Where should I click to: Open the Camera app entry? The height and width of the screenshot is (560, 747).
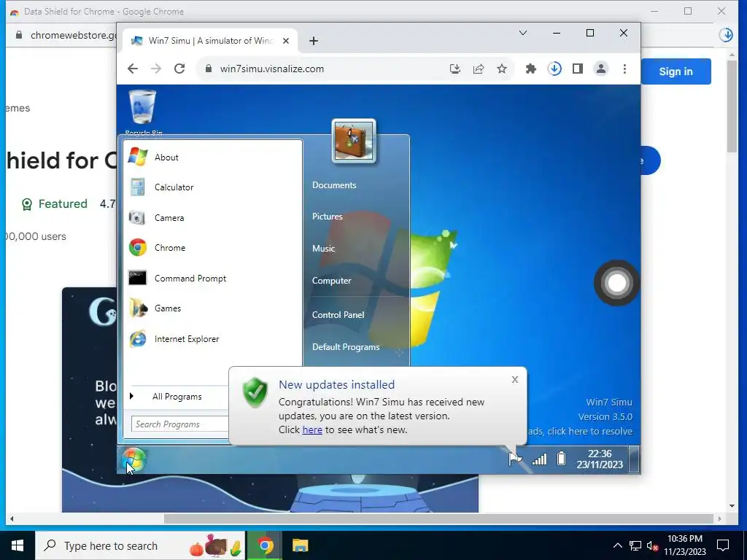[x=169, y=217]
